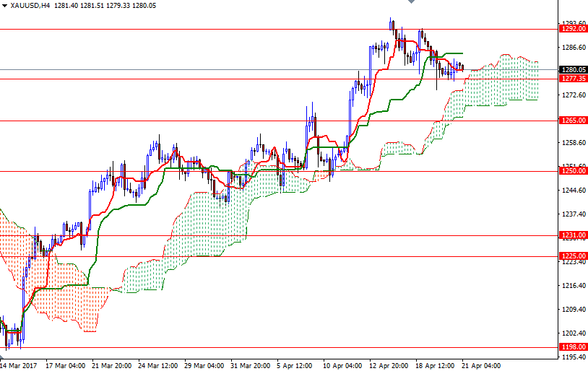Click the 1225.00 level price label

573,256
